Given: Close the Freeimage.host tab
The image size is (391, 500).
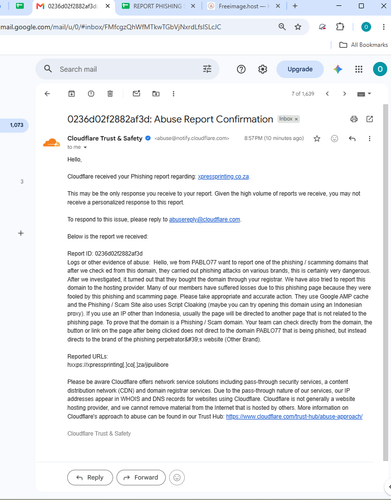Looking at the screenshot, I should click(x=278, y=6).
